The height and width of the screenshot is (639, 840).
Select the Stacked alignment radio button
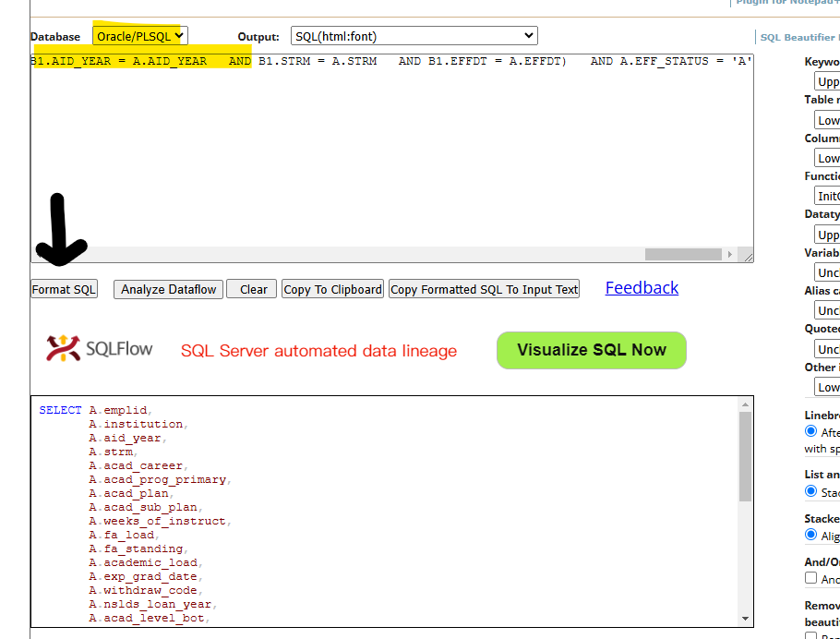coord(811,535)
